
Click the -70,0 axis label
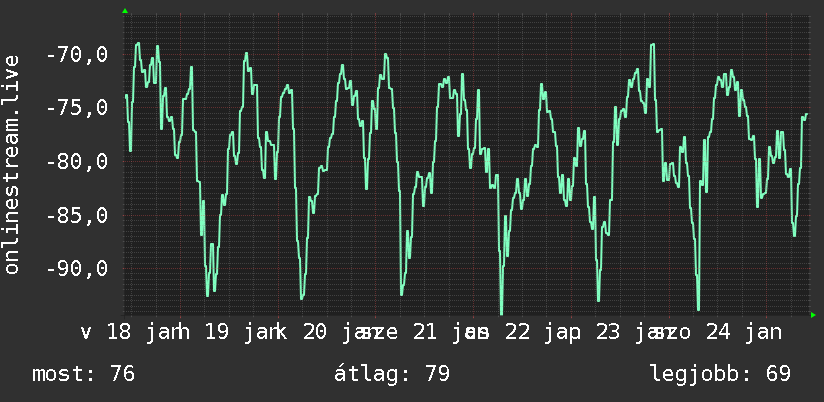(x=77, y=54)
